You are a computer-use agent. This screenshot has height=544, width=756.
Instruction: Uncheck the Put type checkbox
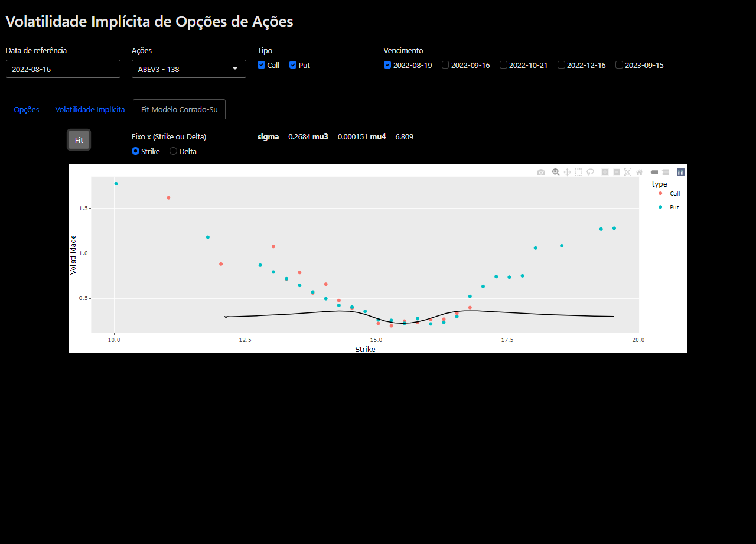[293, 65]
